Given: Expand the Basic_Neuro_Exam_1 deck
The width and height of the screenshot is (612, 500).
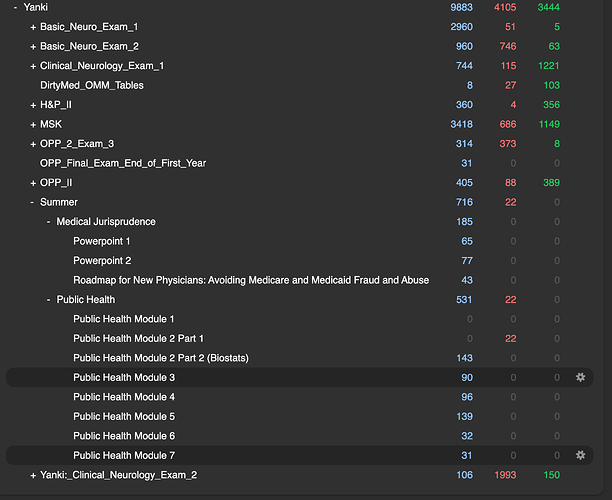Looking at the screenshot, I should [x=33, y=27].
